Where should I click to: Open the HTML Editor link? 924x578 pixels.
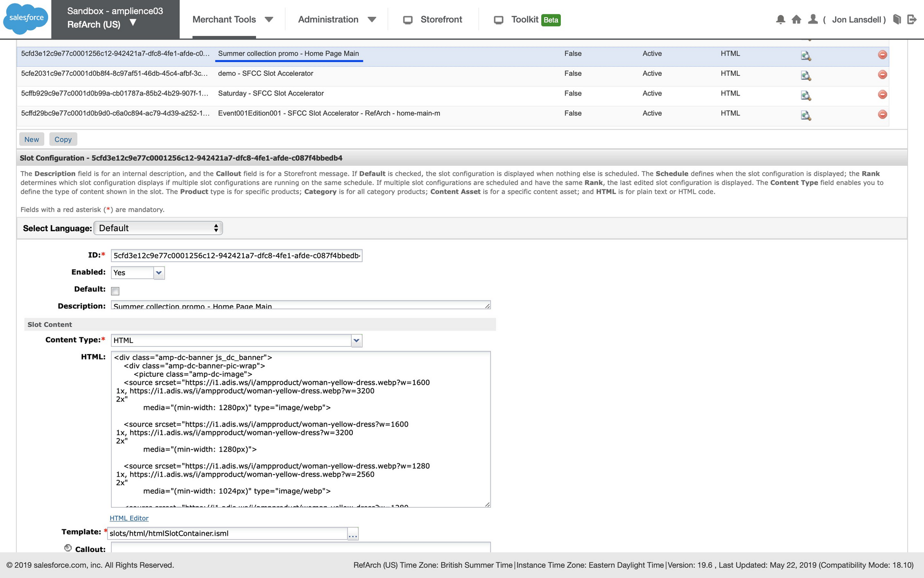point(129,518)
